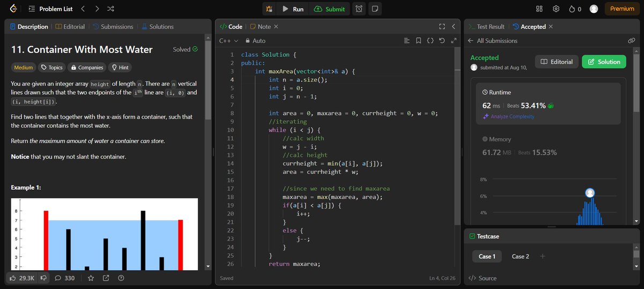This screenshot has width=644, height=289.
Task: Expand the Topics tag
Action: pyautogui.click(x=52, y=68)
